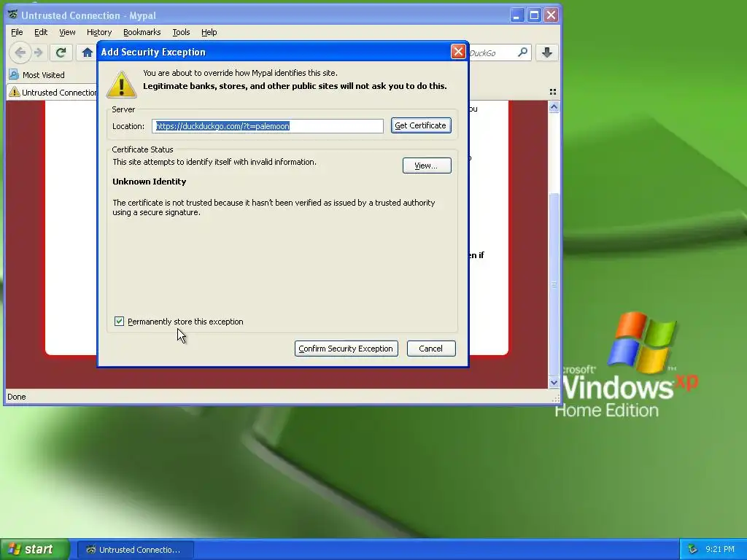
Task: Click Untrusted Connection taskbar item
Action: coord(135,550)
